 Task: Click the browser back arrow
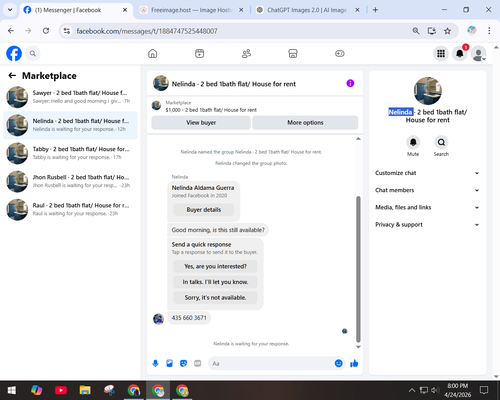[11, 31]
